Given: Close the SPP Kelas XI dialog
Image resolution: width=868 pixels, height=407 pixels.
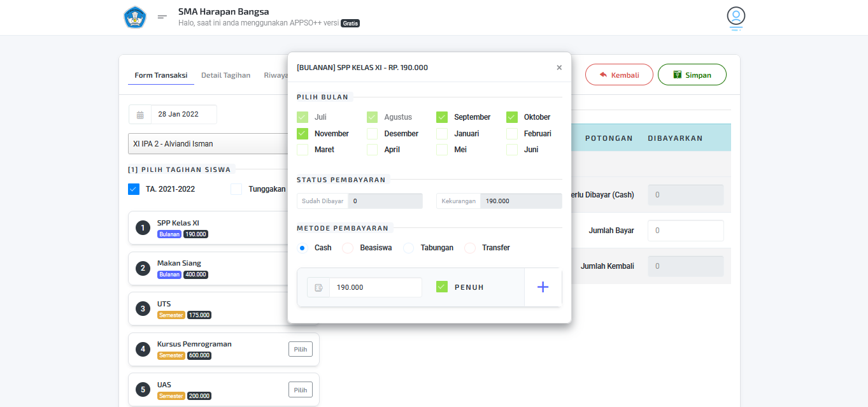Looking at the screenshot, I should 559,68.
